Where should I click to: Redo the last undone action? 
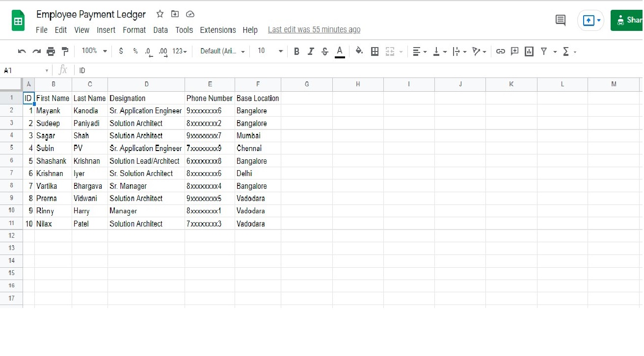pos(36,51)
